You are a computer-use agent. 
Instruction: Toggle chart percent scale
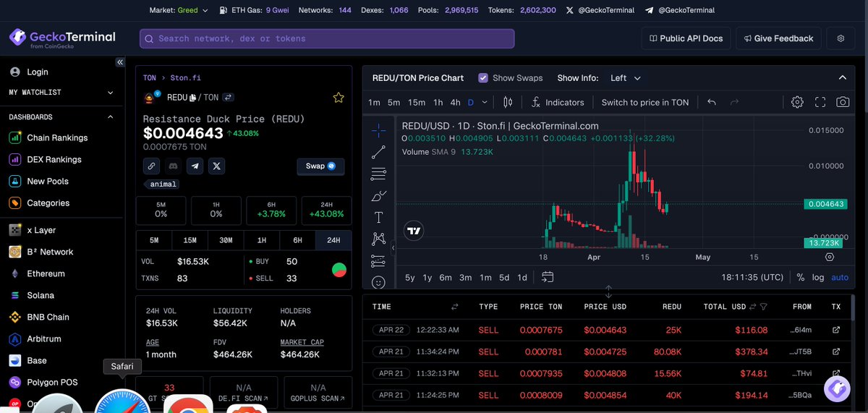(801, 278)
